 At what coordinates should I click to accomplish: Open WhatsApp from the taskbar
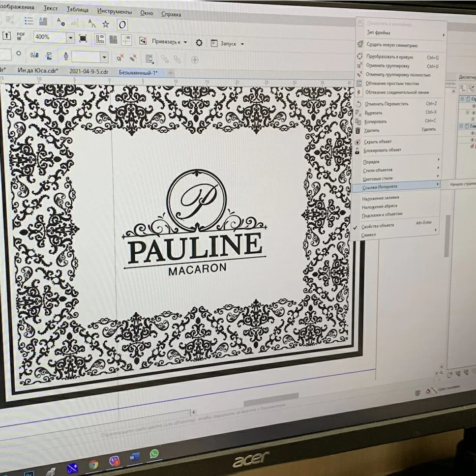[154, 453]
